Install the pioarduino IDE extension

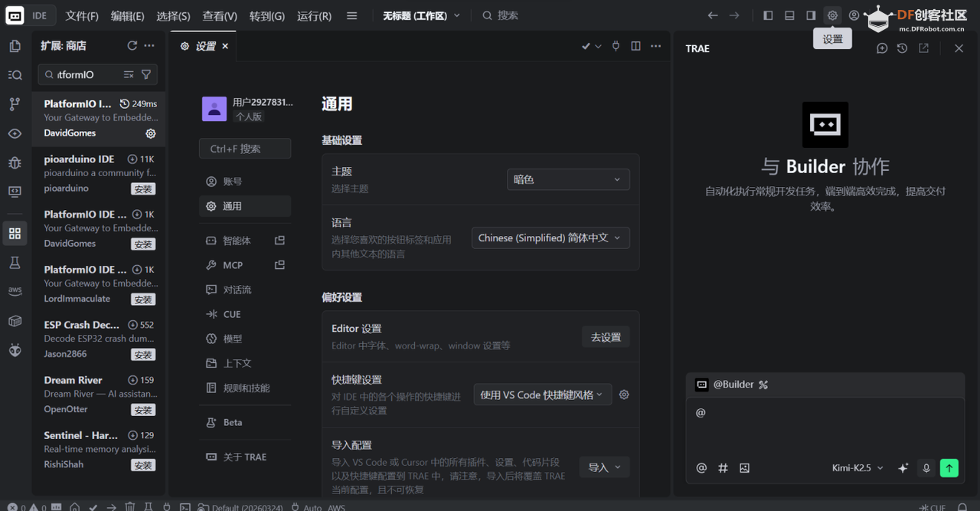pyautogui.click(x=142, y=188)
